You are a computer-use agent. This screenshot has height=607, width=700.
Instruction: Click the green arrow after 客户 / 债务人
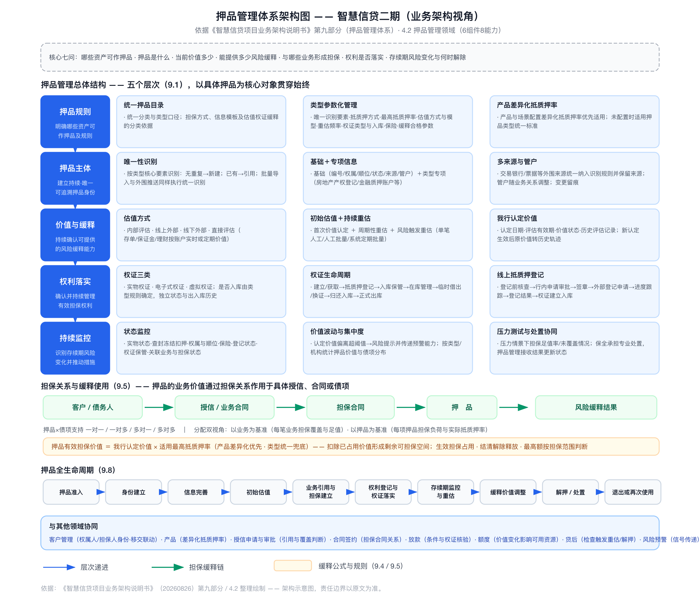tap(159, 407)
